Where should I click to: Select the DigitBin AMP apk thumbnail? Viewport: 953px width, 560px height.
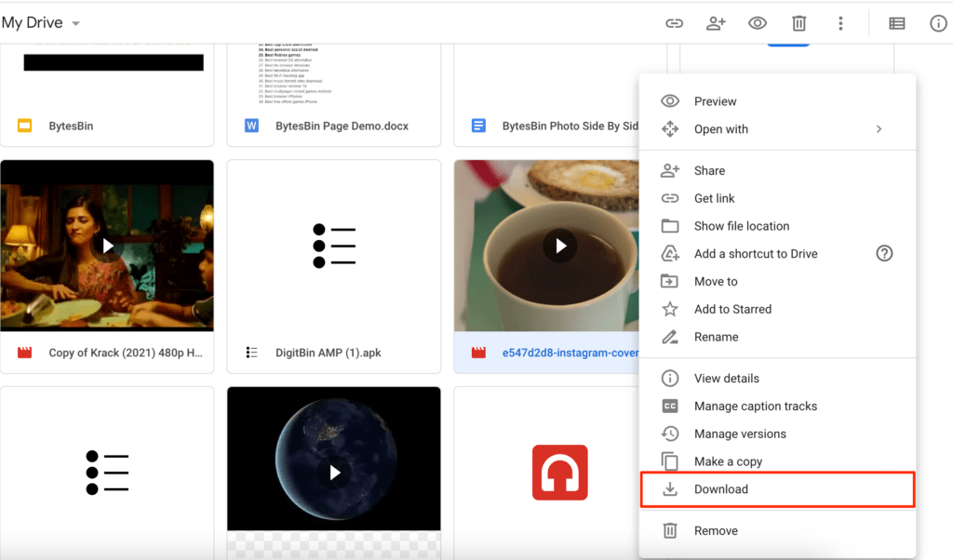tap(333, 246)
